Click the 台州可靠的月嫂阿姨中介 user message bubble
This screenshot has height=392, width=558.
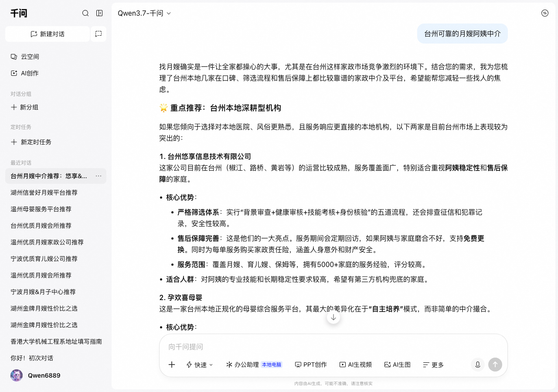click(463, 34)
